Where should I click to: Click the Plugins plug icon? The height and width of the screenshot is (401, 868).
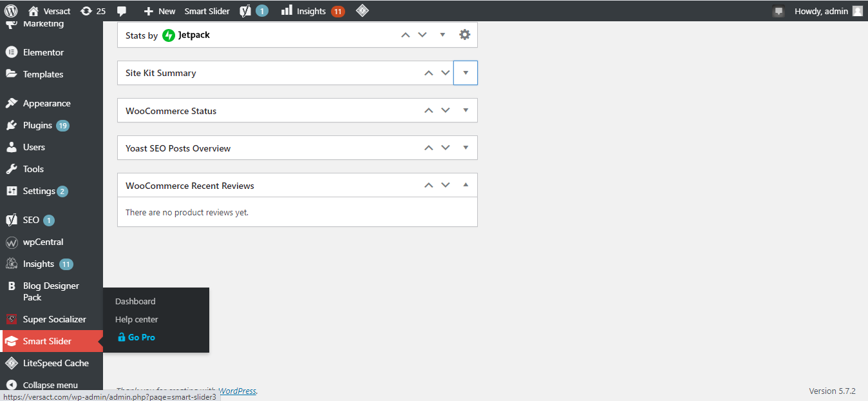(x=11, y=125)
